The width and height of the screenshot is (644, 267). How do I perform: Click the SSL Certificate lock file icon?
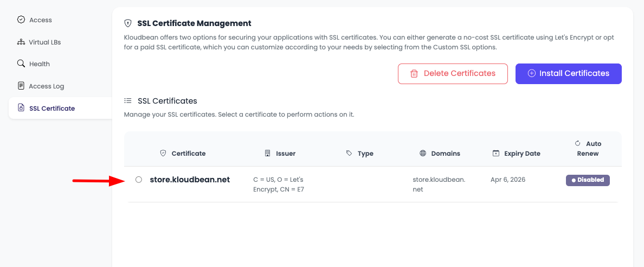(21, 108)
